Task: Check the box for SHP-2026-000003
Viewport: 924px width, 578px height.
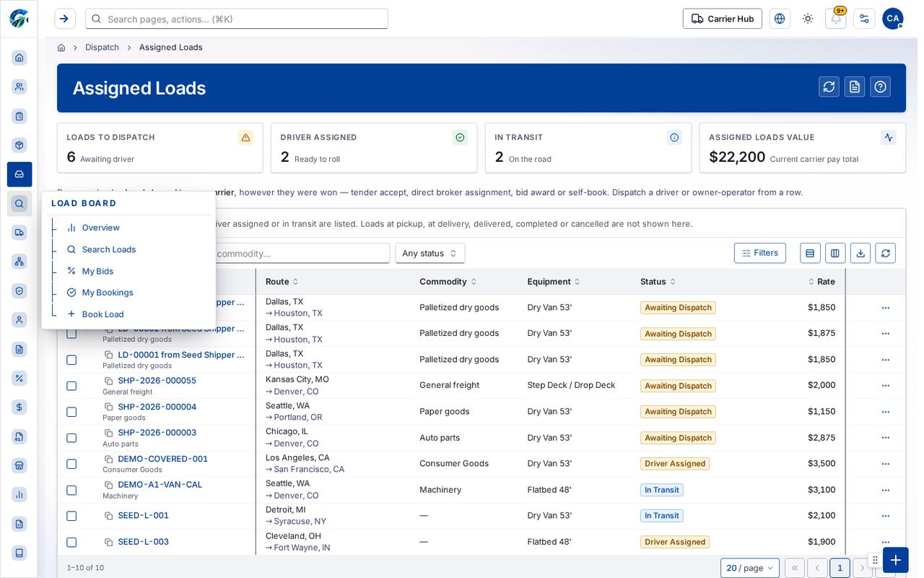Action: pos(71,438)
